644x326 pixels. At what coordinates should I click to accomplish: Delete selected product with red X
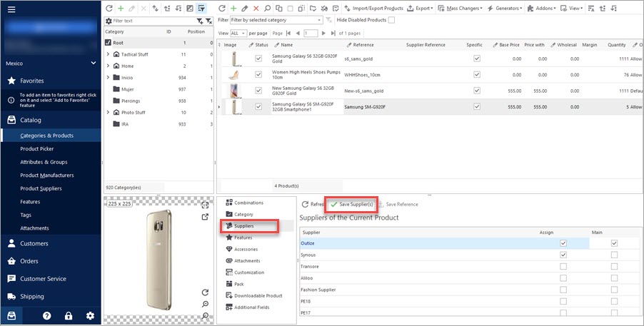[x=256, y=9]
